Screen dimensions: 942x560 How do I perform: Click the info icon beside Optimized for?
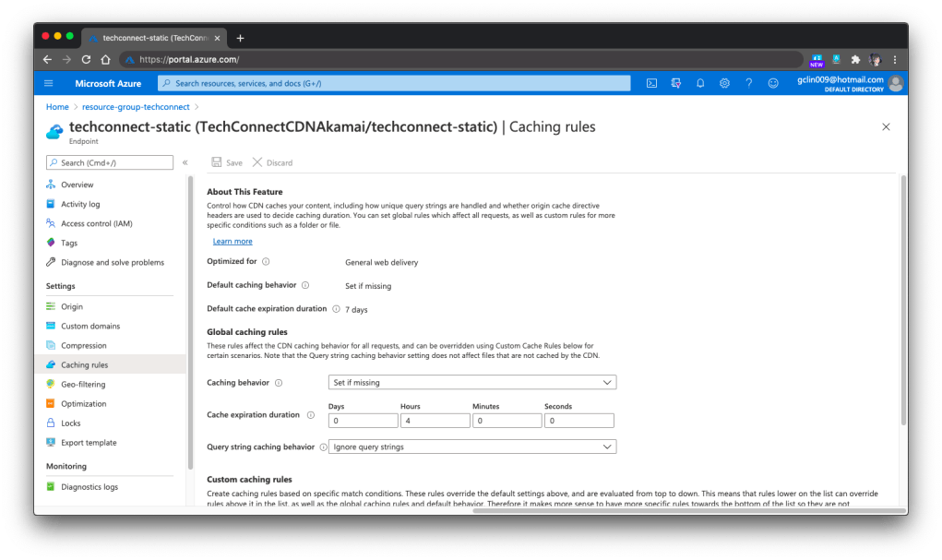pos(265,261)
